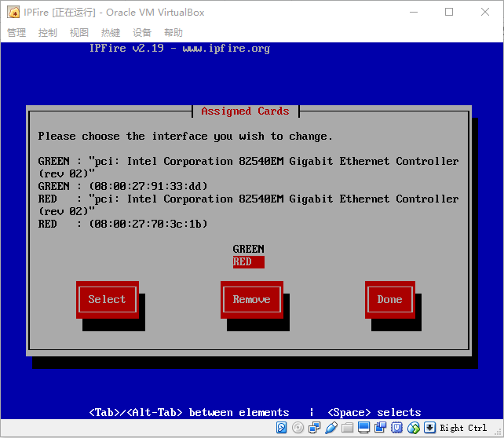Open network adapter status icon
Screen dimensions: 504x438
(314, 428)
